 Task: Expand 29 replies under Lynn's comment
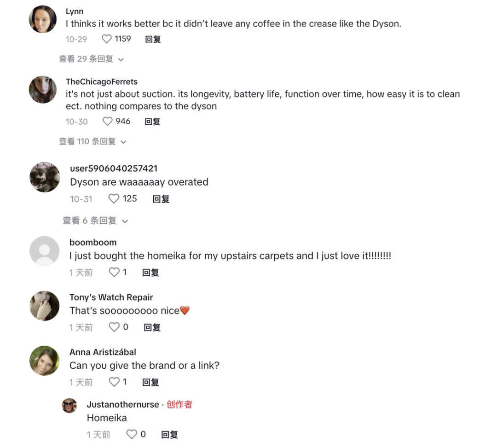91,59
